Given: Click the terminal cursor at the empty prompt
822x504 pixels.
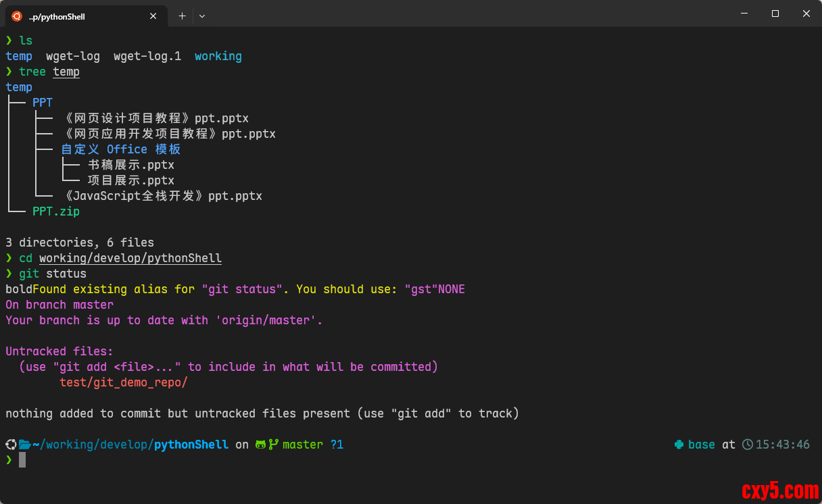Looking at the screenshot, I should pos(22,460).
